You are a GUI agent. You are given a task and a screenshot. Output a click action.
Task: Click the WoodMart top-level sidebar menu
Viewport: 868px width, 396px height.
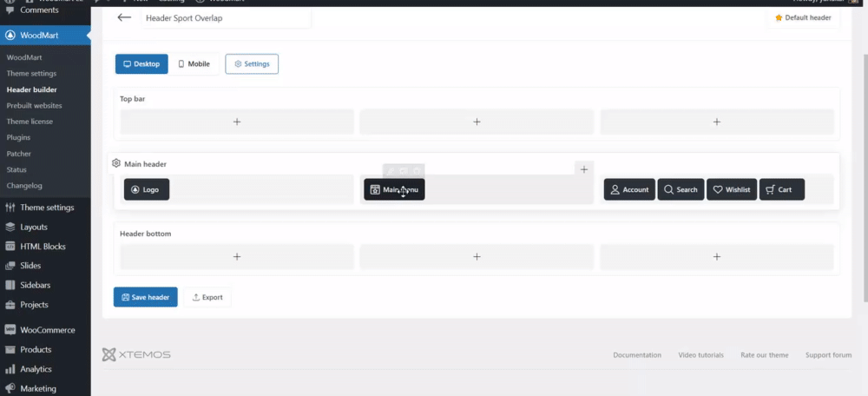pos(45,36)
